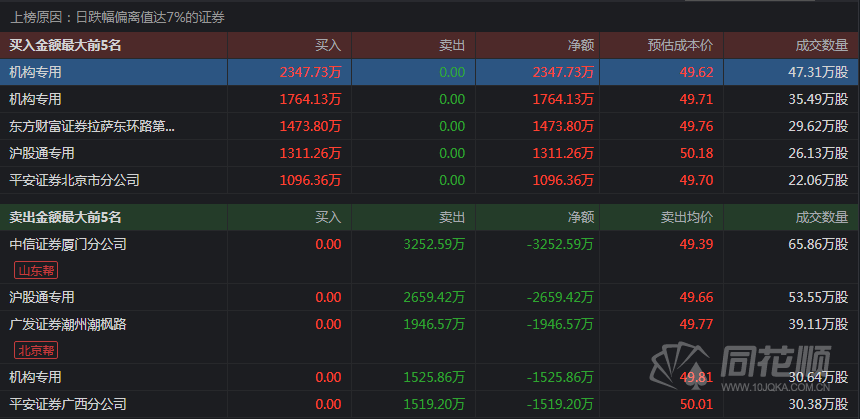Click the second 机构专用 buy row
860x419 pixels.
(x=430, y=99)
